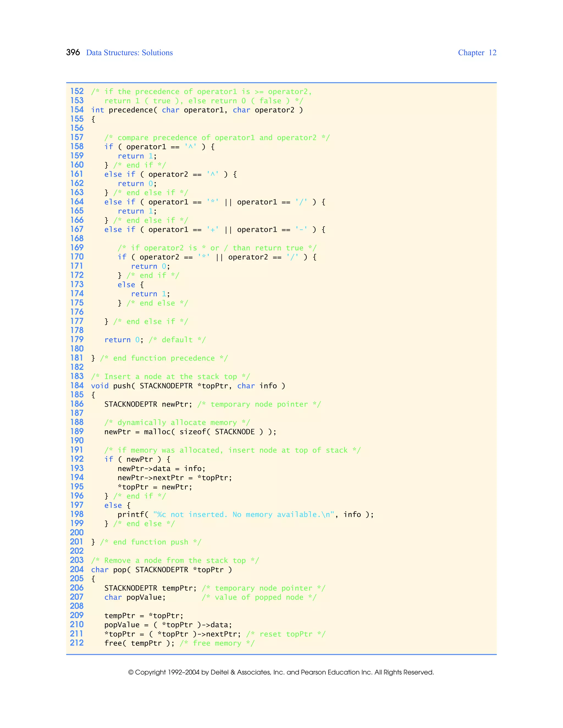Click 'tempPtr = *topPtr;' line
The image size is (563, 728).
(144, 616)
